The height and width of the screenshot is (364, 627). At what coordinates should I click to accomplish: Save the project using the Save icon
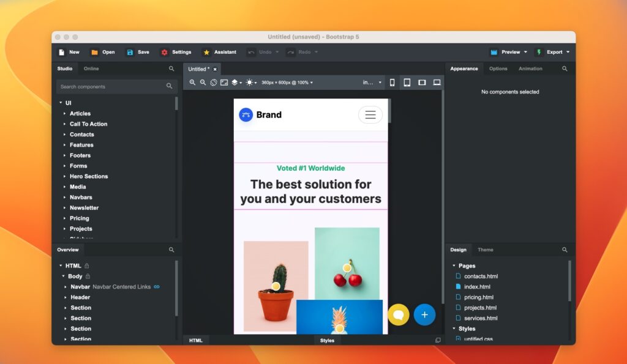[x=129, y=52]
